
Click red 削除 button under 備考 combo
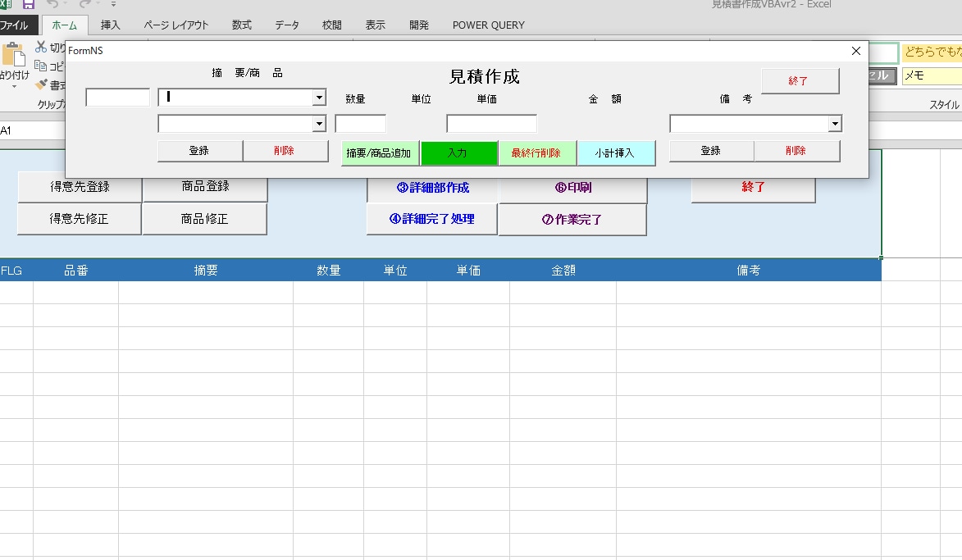797,151
